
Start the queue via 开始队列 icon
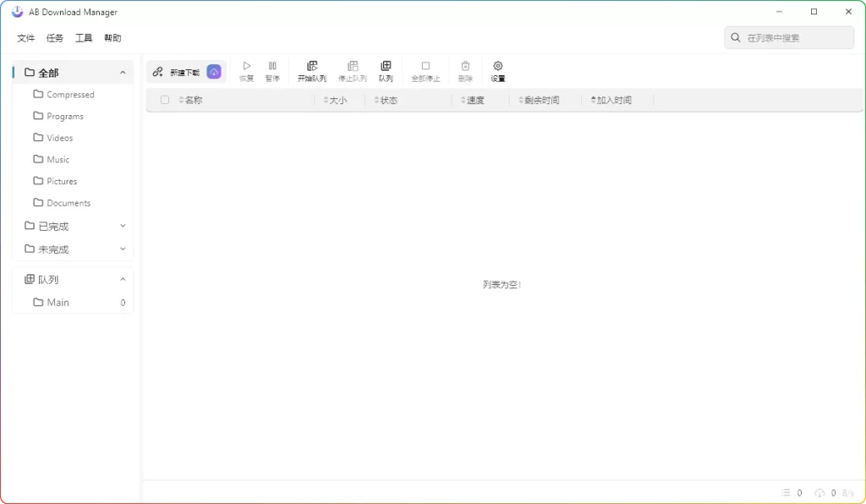(312, 70)
